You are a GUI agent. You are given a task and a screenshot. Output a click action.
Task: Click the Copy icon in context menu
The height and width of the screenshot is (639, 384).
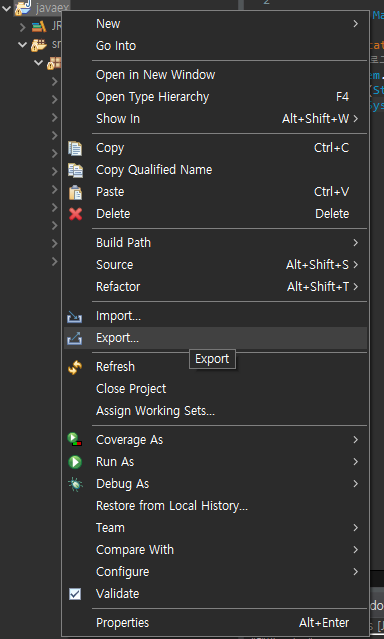(75, 148)
